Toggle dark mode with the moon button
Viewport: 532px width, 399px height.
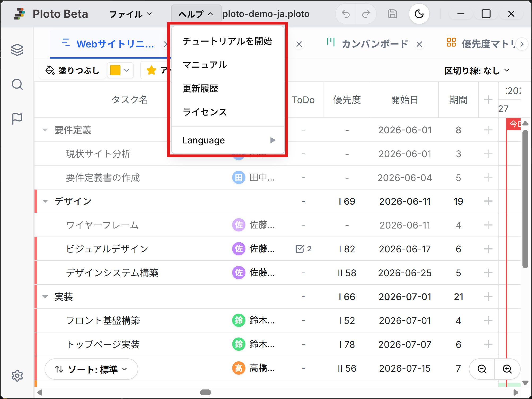(x=419, y=14)
